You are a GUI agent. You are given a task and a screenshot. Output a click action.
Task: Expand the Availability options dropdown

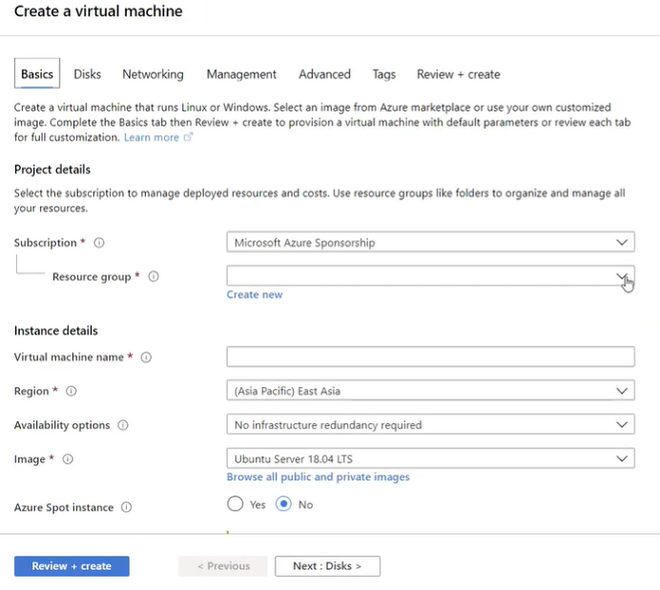point(430,425)
